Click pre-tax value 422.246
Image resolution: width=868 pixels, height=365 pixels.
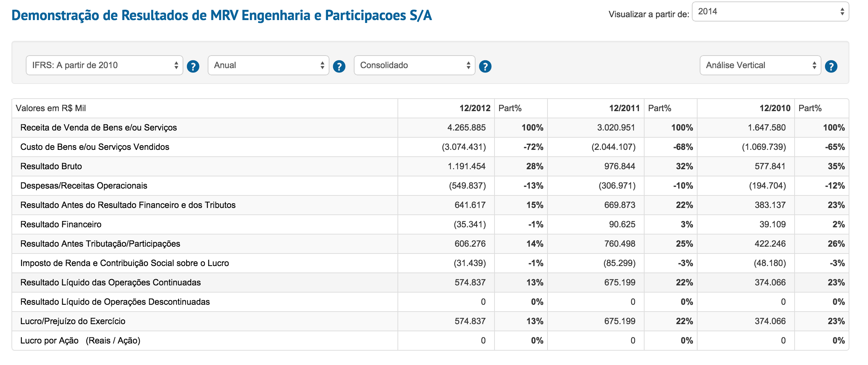pyautogui.click(x=770, y=244)
